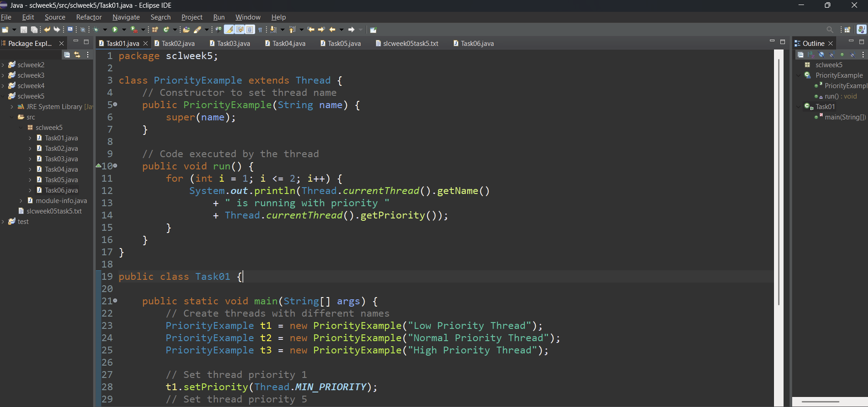Viewport: 868px width, 407px height.
Task: Click the New Java Class icon
Action: coord(166,30)
